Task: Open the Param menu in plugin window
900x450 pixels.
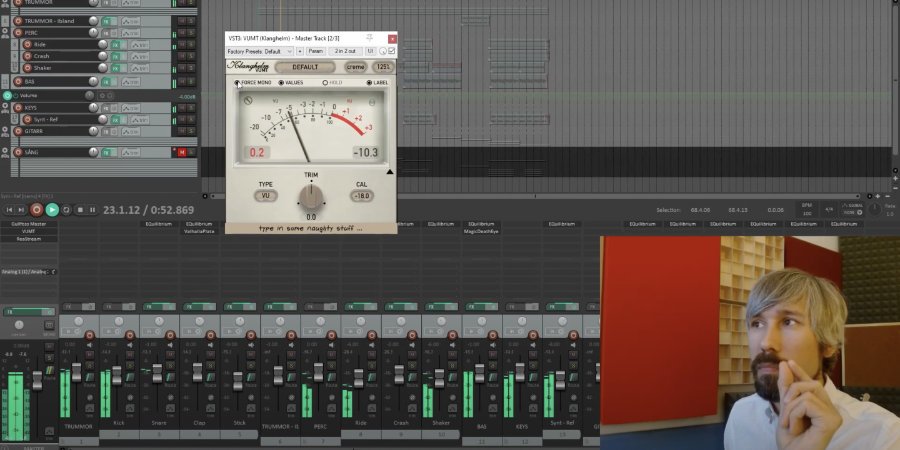Action: click(316, 51)
